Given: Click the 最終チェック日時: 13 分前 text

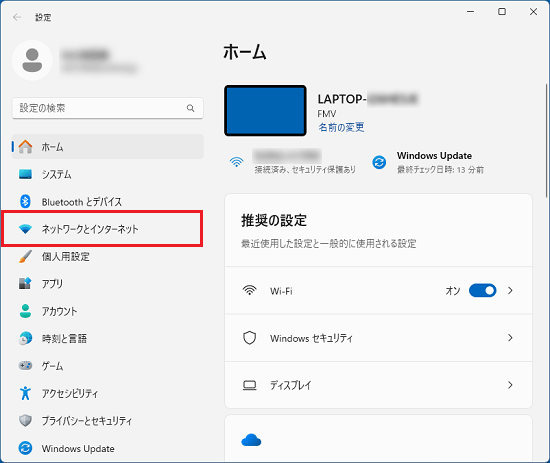Looking at the screenshot, I should point(440,170).
